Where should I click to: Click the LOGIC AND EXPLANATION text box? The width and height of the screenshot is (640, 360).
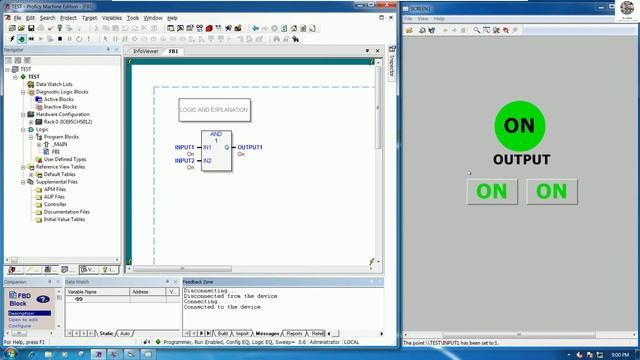pos(214,110)
